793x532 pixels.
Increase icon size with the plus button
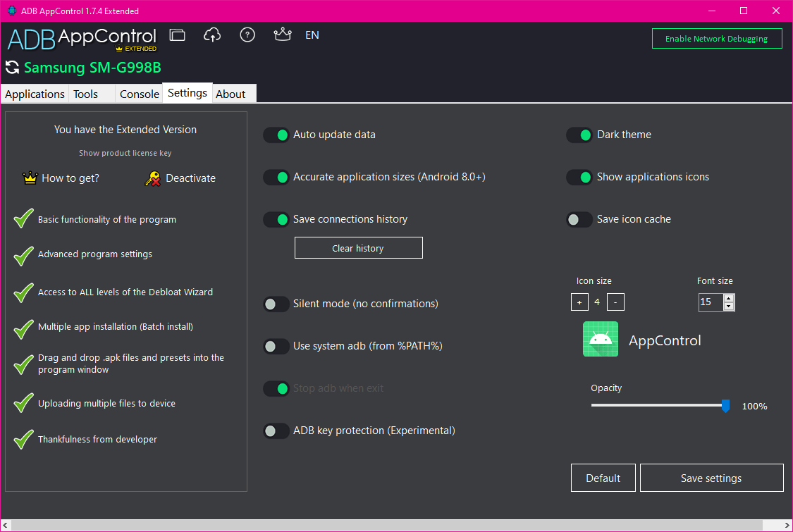tap(579, 302)
